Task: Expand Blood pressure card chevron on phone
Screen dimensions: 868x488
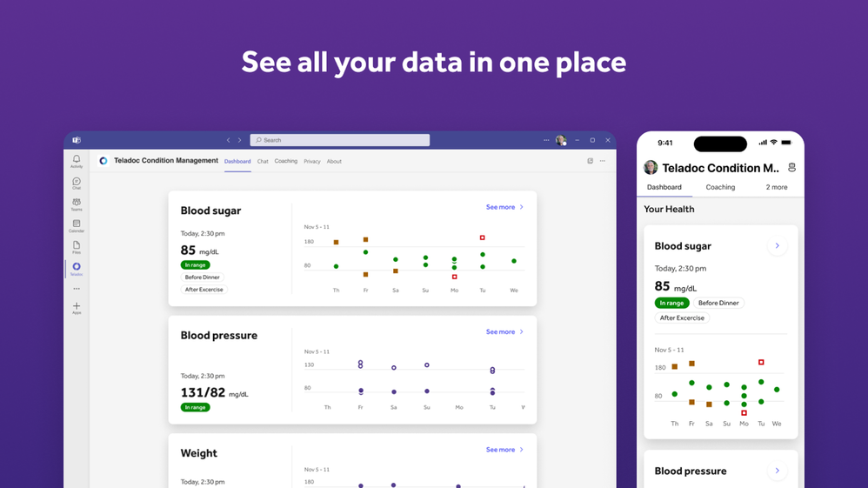Action: 778,471
